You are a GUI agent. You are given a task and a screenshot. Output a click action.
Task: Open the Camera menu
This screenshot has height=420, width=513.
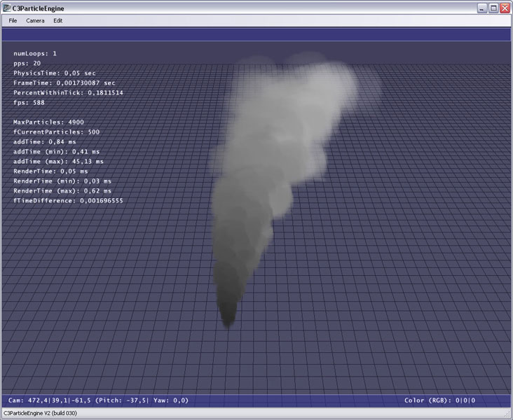pos(35,20)
